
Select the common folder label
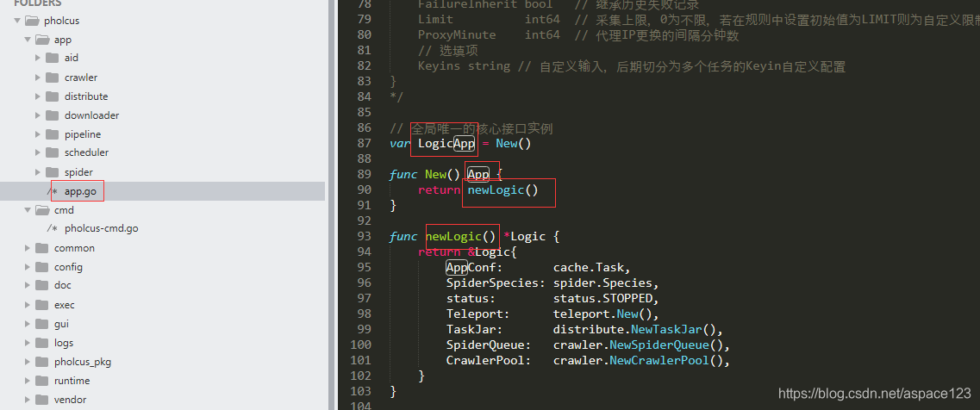click(x=74, y=248)
